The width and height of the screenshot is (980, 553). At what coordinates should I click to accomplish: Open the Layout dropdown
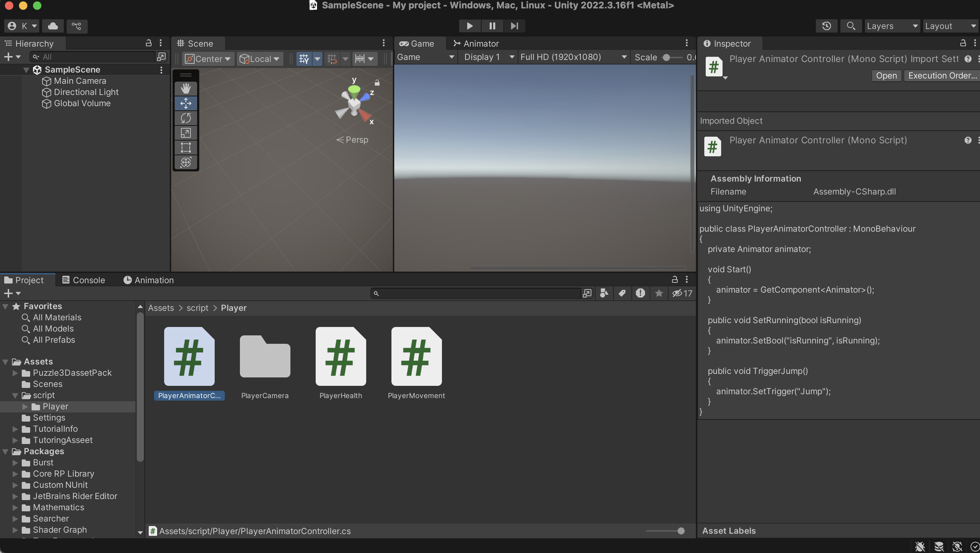[x=951, y=26]
